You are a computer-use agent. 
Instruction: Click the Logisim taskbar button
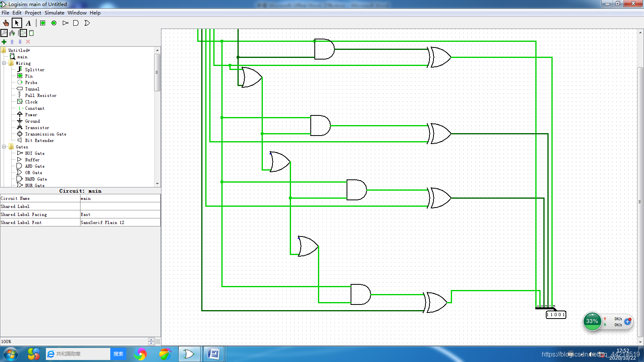tap(189, 354)
